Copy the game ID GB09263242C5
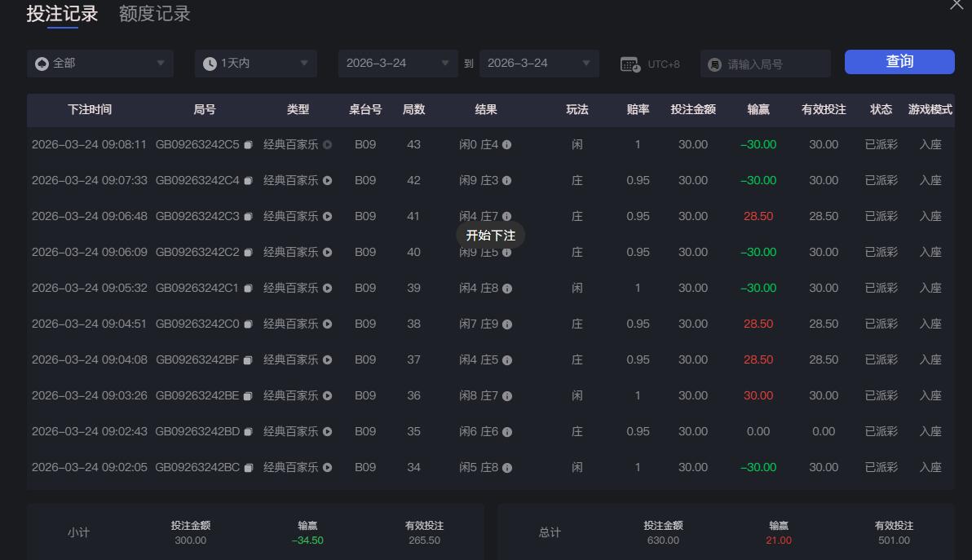This screenshot has width=972, height=560. (249, 144)
